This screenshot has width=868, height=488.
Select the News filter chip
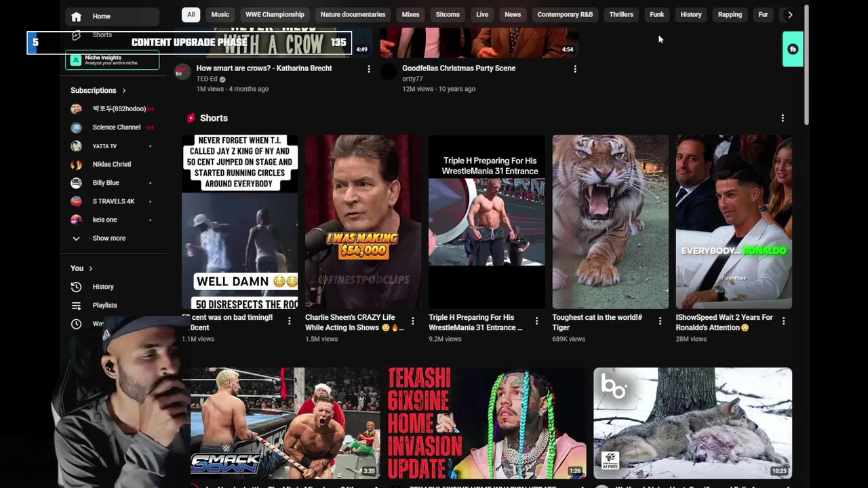(513, 14)
